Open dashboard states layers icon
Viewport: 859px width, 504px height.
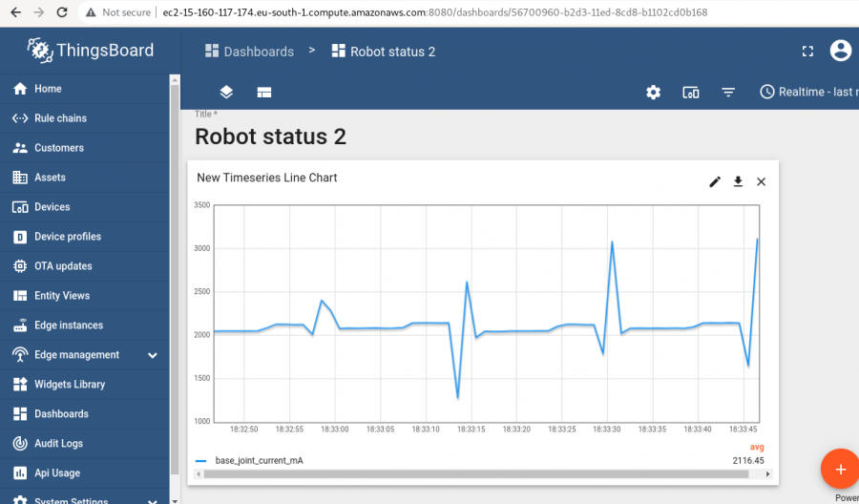(x=226, y=93)
